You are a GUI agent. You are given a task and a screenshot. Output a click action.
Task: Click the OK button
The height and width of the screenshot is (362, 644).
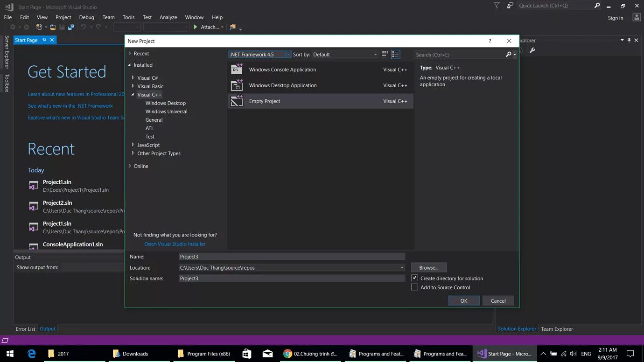coord(464,301)
